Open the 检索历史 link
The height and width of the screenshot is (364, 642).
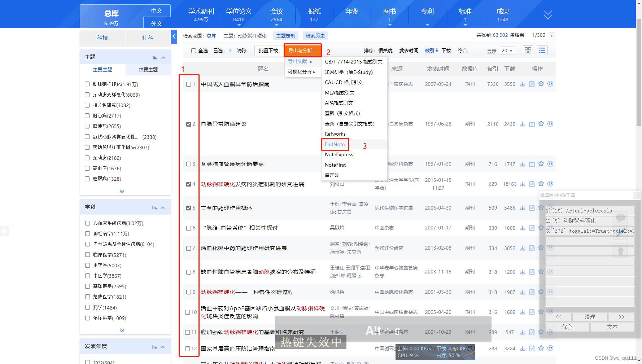[315, 36]
